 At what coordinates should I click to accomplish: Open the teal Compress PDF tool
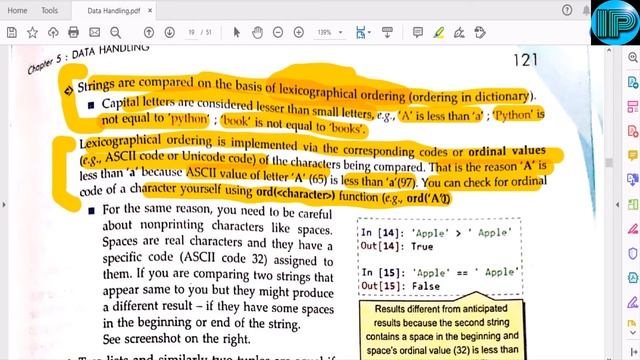633,278
